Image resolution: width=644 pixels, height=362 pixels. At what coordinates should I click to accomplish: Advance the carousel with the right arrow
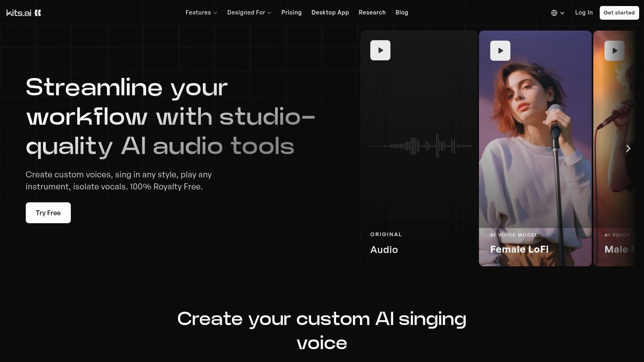coord(628,148)
